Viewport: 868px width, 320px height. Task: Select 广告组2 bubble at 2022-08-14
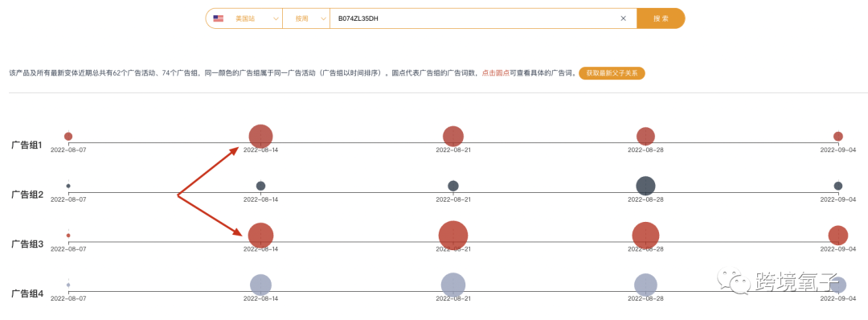[260, 186]
